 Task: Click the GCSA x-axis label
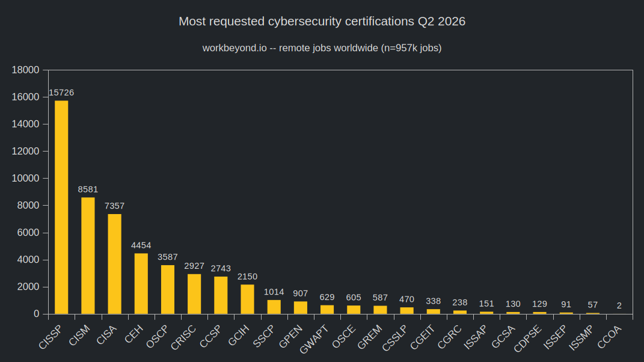click(x=503, y=337)
